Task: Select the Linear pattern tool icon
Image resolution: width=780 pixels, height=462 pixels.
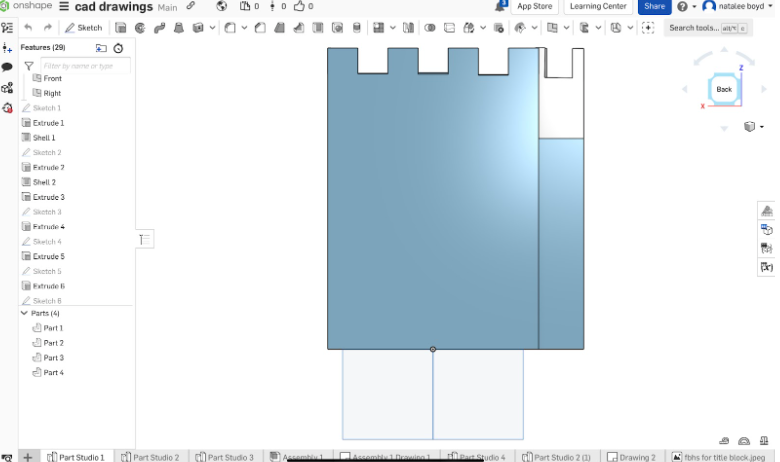Action: point(378,28)
